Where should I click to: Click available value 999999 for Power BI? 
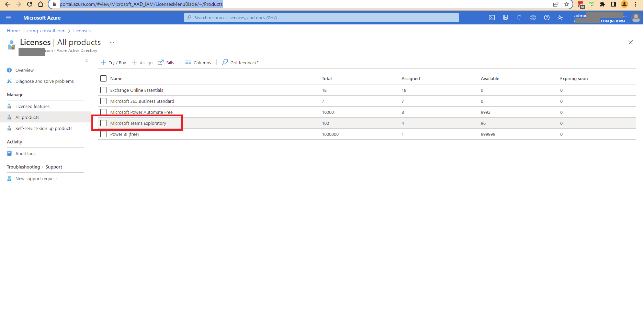pos(488,134)
